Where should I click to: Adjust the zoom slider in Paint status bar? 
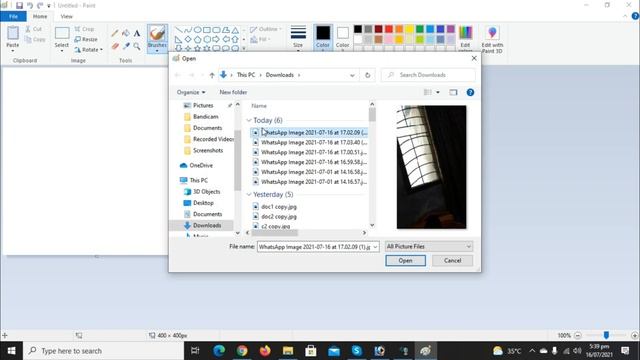point(606,335)
